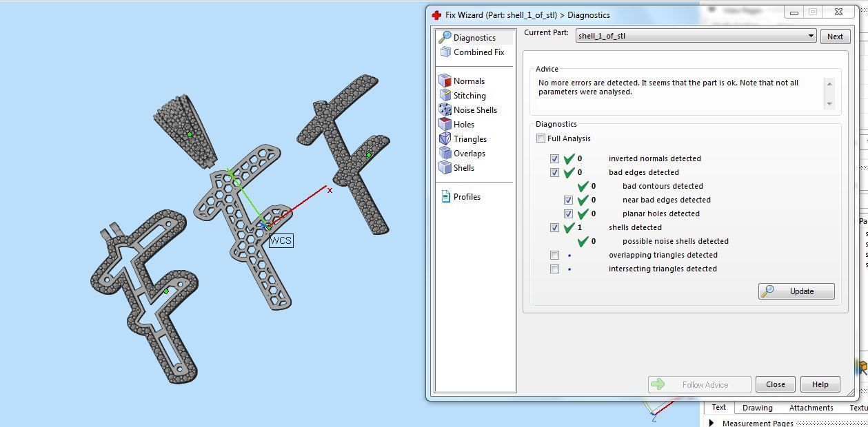Click the 'bad contours detected' text
Viewport: 868px width, 427px height.
tap(663, 186)
